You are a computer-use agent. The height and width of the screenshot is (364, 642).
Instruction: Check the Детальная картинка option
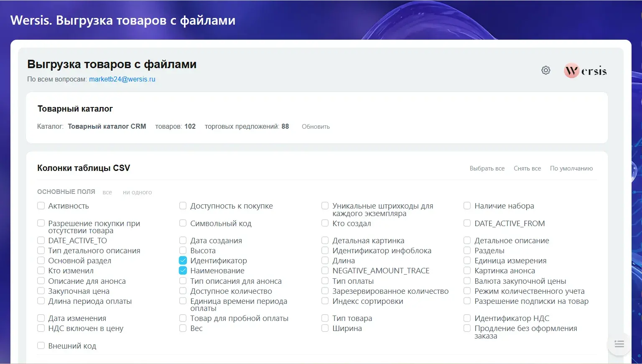325,240
